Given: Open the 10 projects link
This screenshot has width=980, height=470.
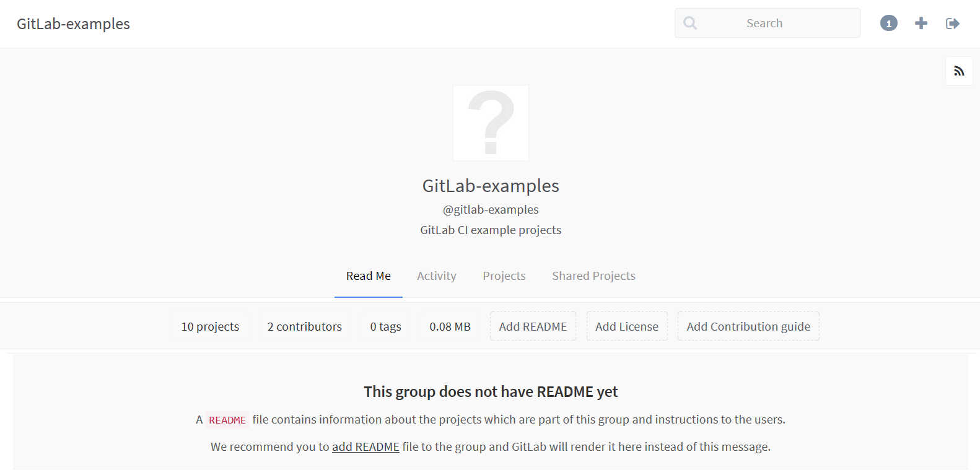Looking at the screenshot, I should [210, 326].
